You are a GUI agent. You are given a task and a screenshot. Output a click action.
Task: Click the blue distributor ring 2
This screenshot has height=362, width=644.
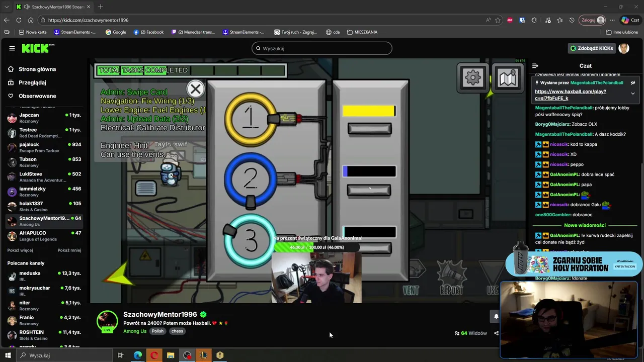click(x=250, y=178)
